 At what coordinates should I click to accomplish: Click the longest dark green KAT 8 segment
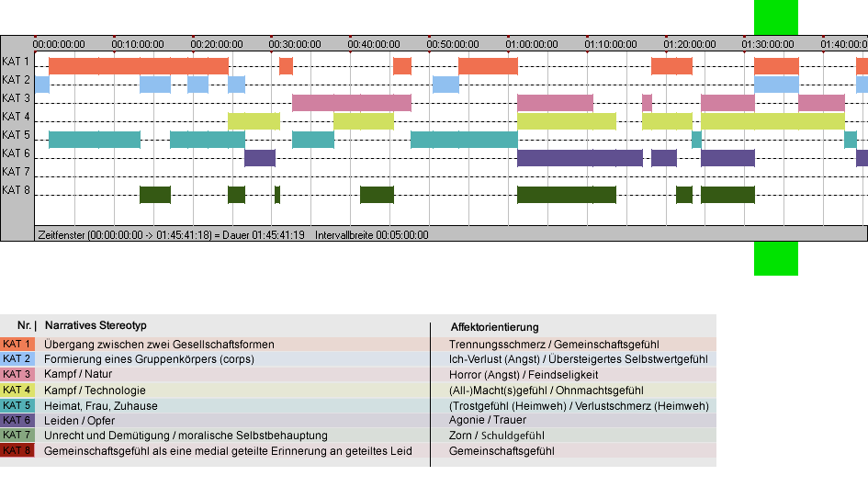(x=567, y=195)
